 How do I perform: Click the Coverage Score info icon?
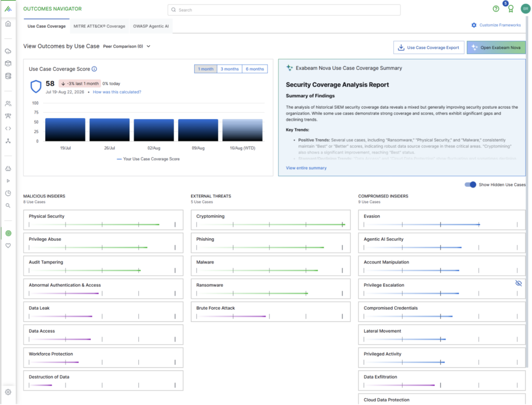tap(95, 69)
